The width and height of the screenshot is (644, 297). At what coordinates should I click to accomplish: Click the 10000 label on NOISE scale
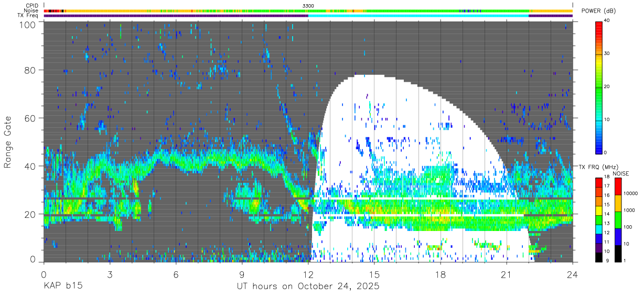point(631,194)
